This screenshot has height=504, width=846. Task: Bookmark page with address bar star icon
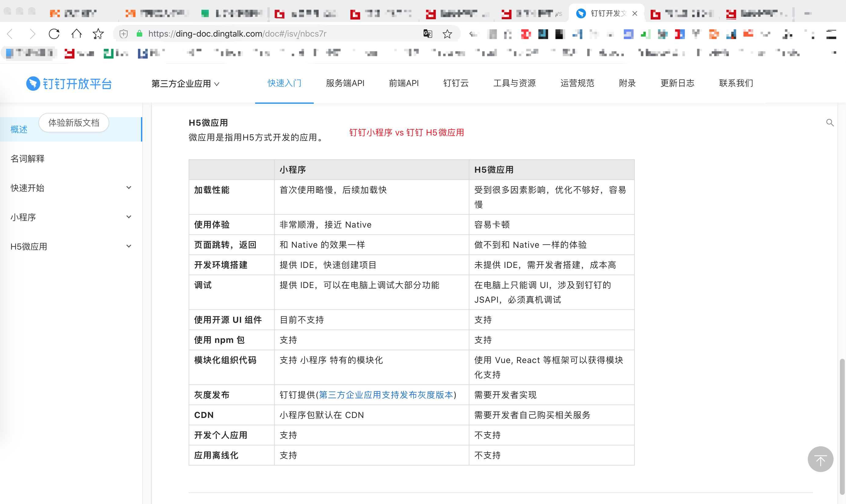[x=447, y=34]
